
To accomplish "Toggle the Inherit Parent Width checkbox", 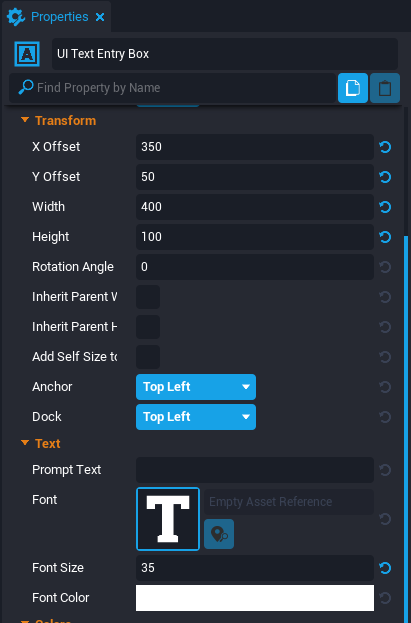I will point(148,297).
